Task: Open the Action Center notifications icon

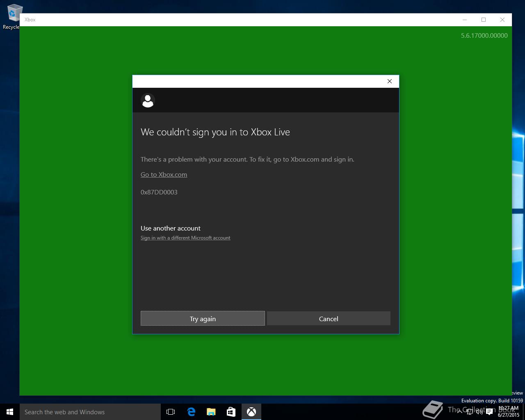Action: 489,412
